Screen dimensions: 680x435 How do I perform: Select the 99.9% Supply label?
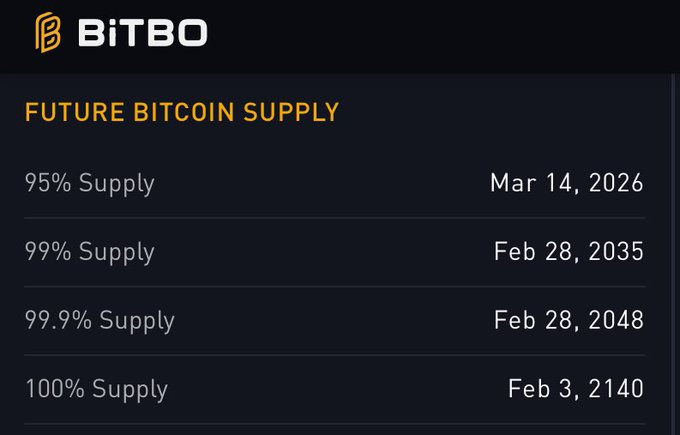[x=100, y=320]
